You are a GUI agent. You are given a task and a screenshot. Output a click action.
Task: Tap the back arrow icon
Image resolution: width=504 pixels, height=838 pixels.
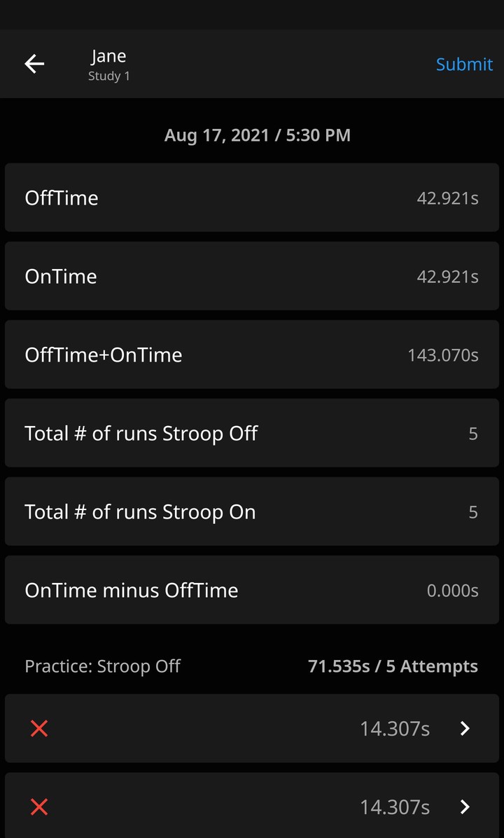34,64
